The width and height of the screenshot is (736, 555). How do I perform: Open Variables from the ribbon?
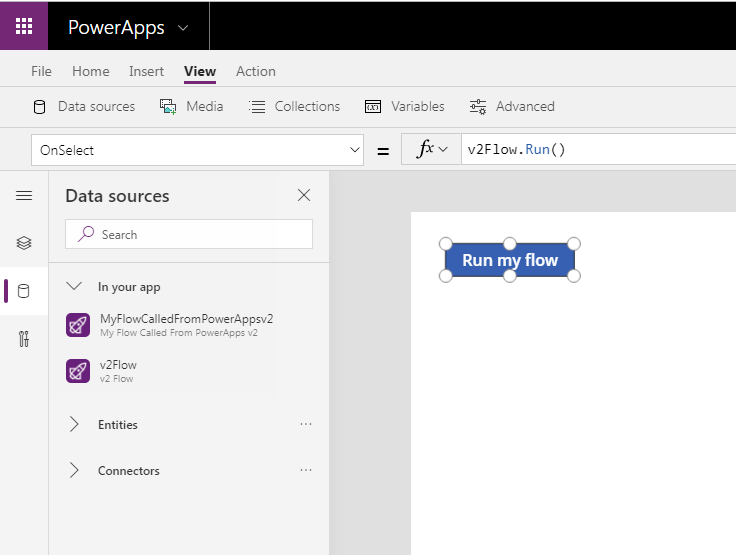(x=405, y=107)
